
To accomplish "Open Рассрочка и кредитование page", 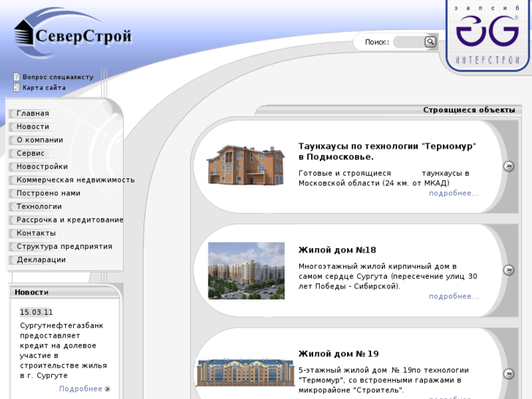I will [70, 220].
